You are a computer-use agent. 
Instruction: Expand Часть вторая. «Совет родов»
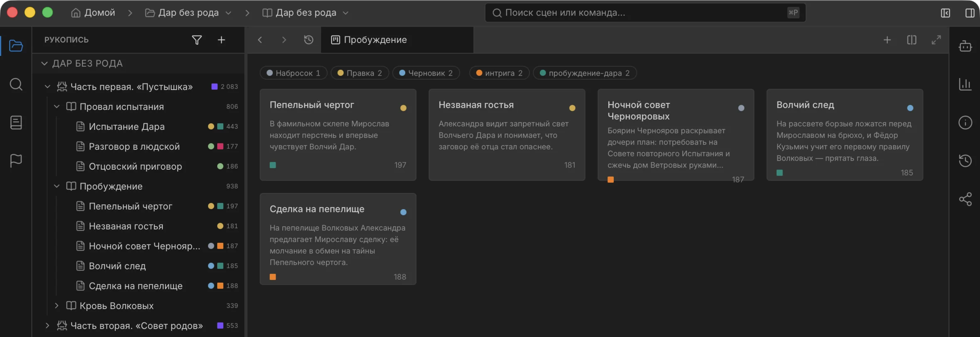point(47,326)
